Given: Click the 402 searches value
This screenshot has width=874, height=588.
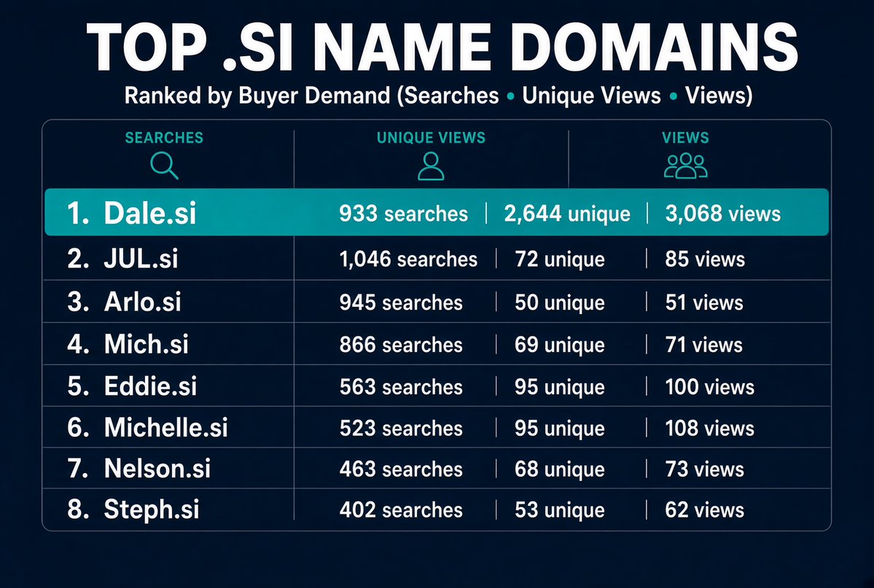Looking at the screenshot, I should tap(401, 510).
